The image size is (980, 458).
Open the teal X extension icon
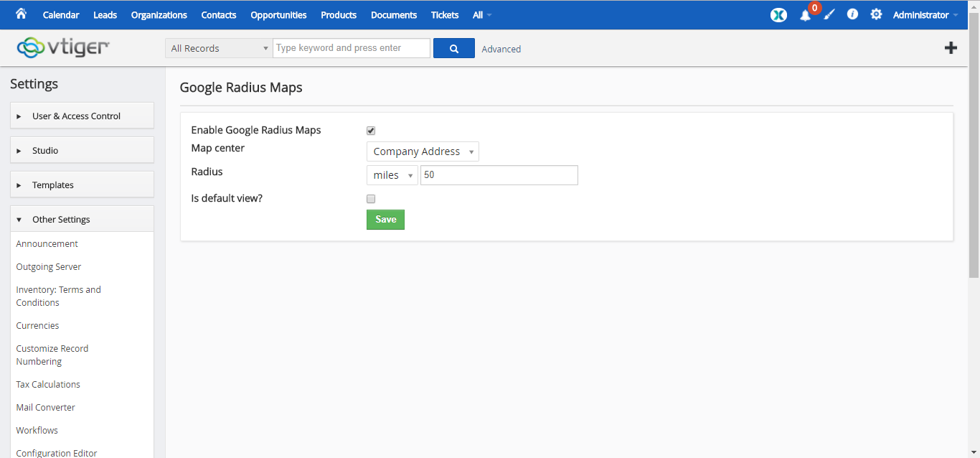pyautogui.click(x=778, y=14)
